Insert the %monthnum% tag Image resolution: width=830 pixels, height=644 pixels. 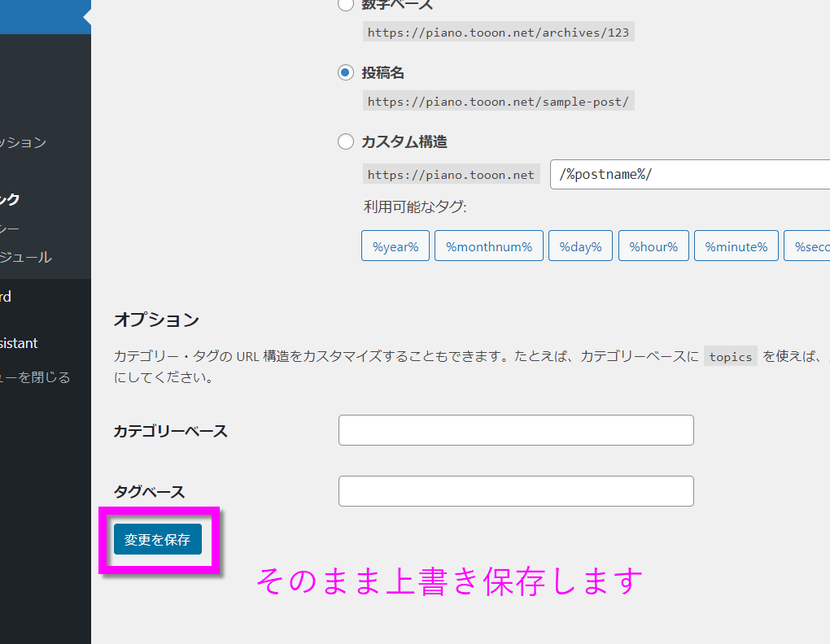[x=488, y=246]
